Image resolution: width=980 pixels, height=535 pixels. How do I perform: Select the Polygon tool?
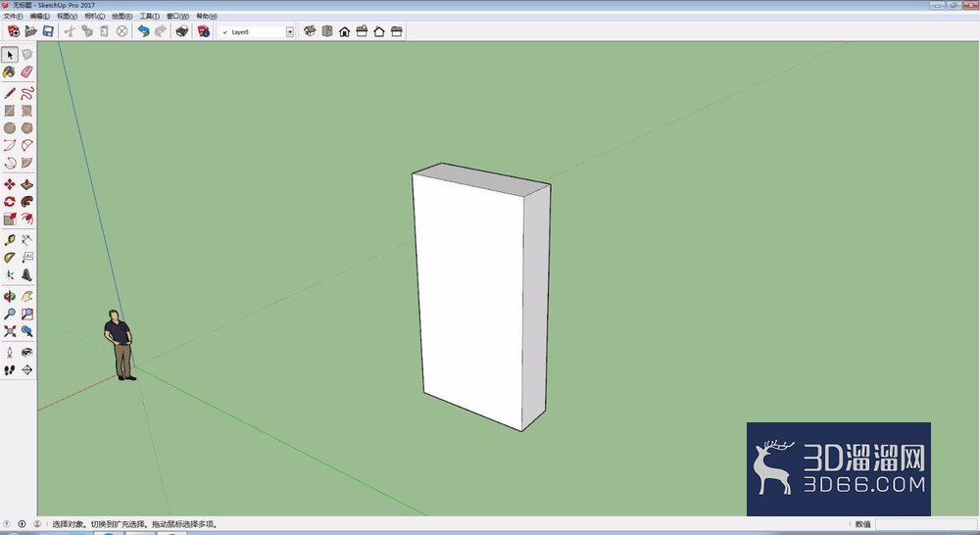point(26,128)
